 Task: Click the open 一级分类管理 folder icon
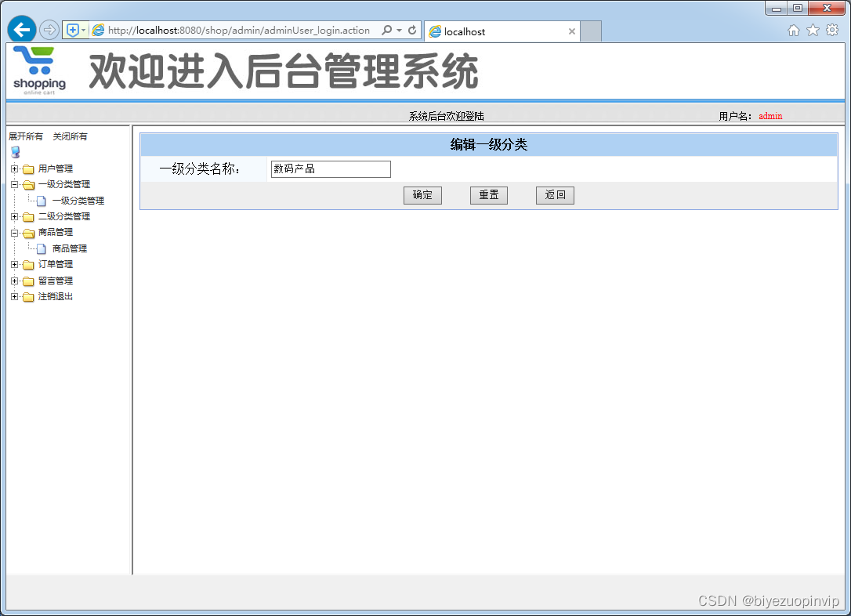[29, 185]
